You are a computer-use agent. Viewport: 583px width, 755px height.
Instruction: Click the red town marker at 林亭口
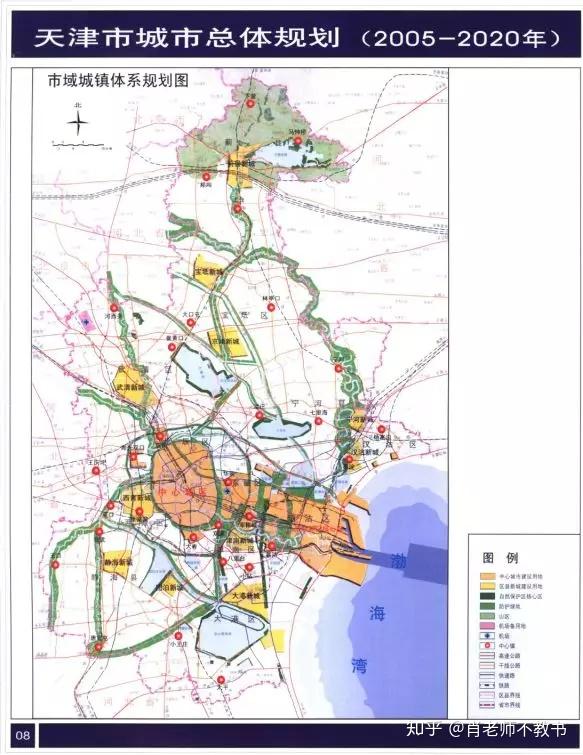pyautogui.click(x=271, y=307)
